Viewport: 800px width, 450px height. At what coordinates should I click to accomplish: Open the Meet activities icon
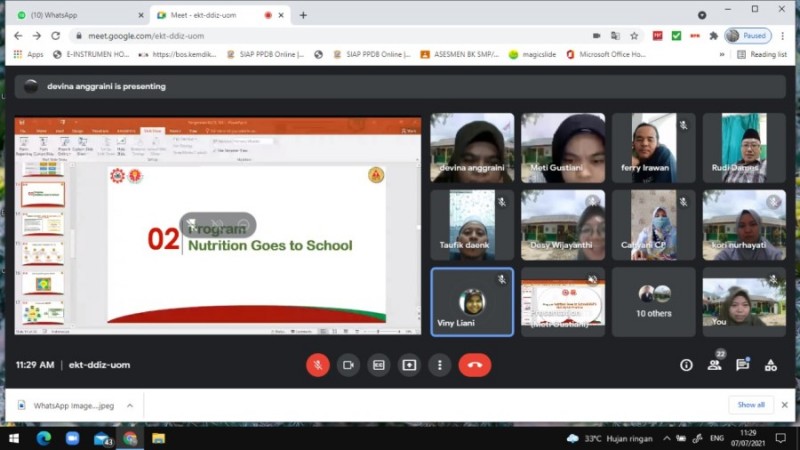pos(770,365)
